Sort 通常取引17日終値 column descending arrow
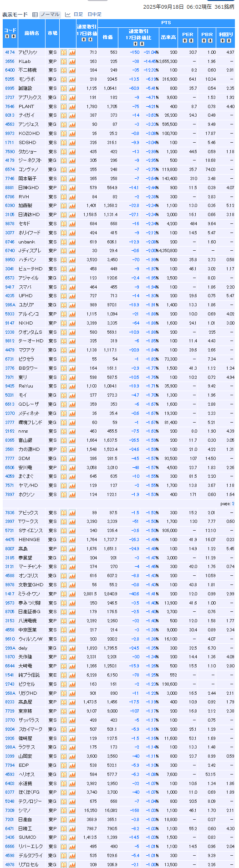This screenshot has width=239, height=868. click(90, 39)
